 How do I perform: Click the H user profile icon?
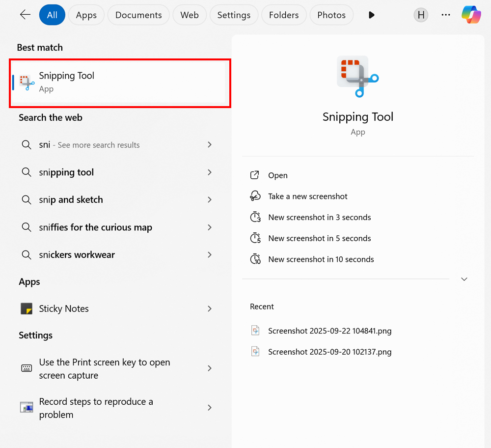421,15
